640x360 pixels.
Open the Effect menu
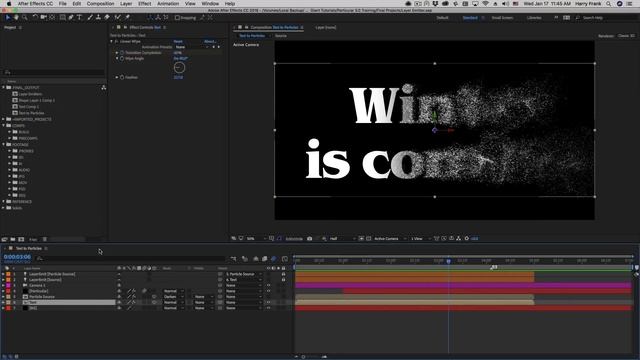pyautogui.click(x=144, y=3)
